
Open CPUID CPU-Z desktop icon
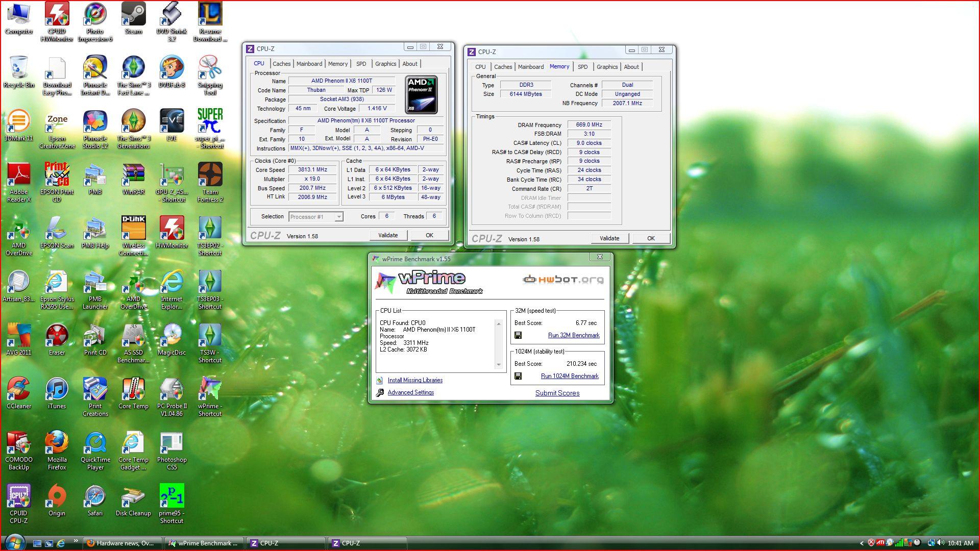[x=19, y=504]
